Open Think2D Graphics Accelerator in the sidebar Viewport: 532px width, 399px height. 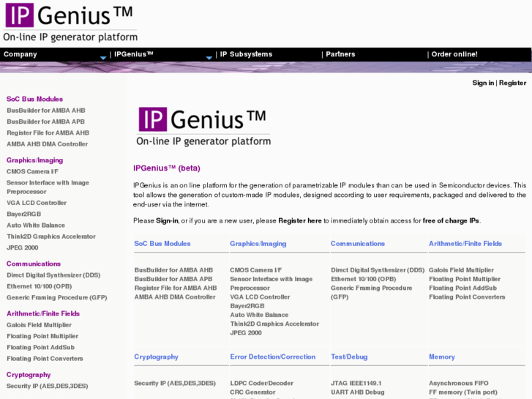coord(51,236)
